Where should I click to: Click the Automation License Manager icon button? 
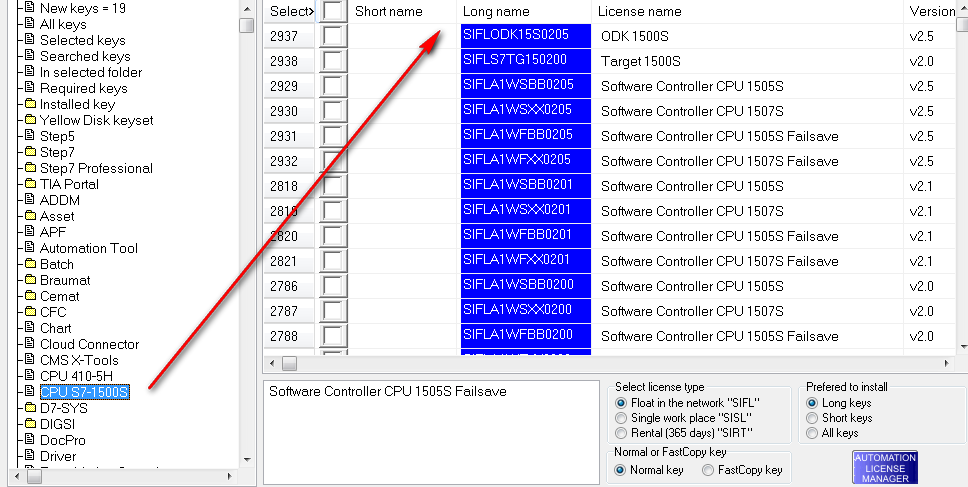[885, 467]
